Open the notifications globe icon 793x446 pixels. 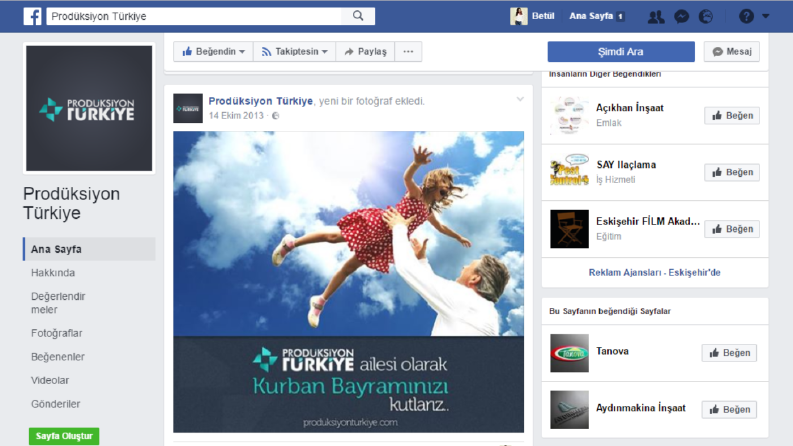pos(706,17)
